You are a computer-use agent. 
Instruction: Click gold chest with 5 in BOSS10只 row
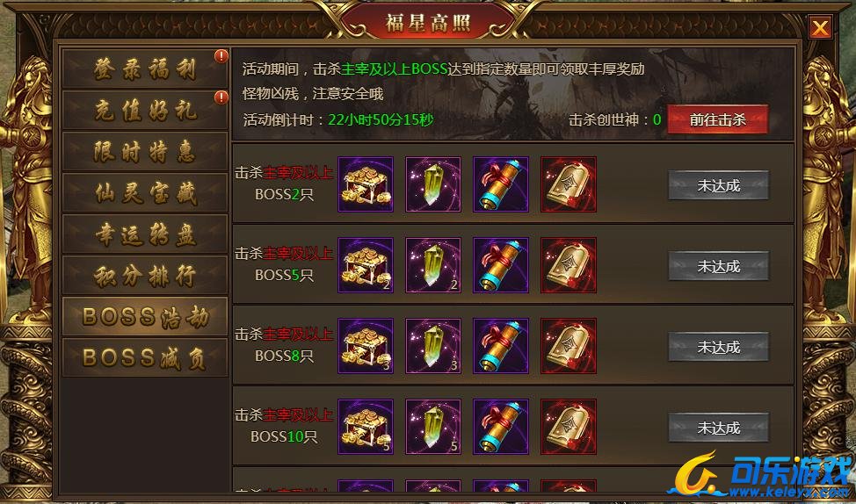tap(366, 427)
